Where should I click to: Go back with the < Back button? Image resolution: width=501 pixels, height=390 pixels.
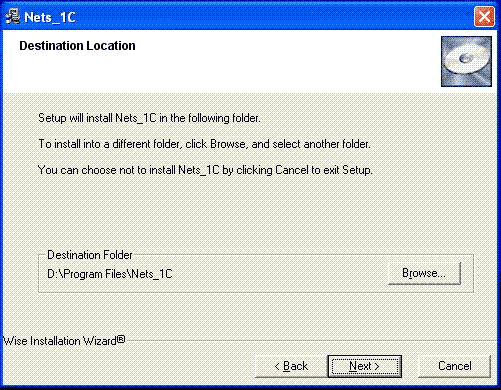coord(291,366)
